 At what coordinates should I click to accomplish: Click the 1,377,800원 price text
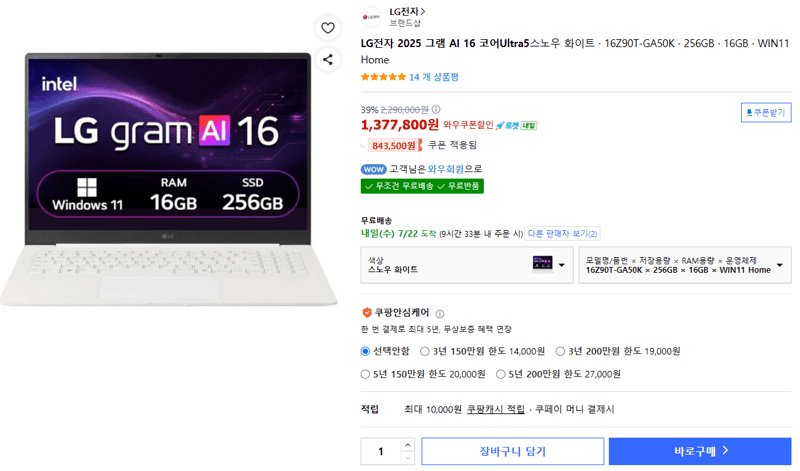click(400, 125)
